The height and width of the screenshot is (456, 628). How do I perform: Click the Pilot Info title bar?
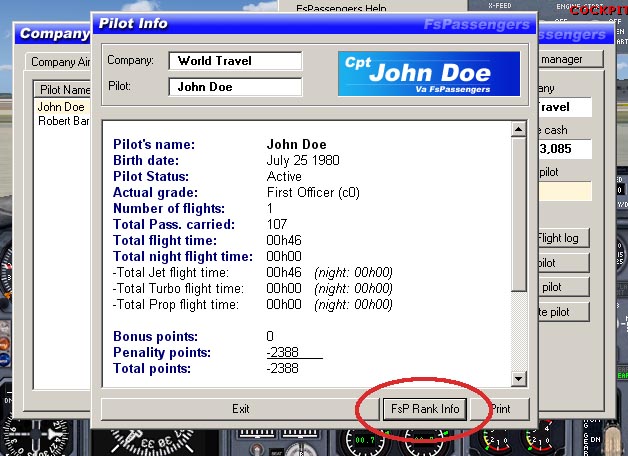(314, 24)
